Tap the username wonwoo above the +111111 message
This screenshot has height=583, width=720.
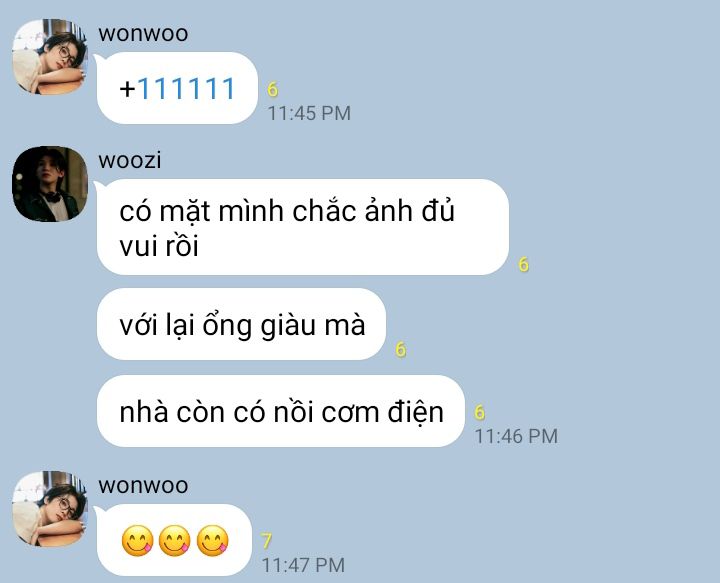pyautogui.click(x=143, y=34)
